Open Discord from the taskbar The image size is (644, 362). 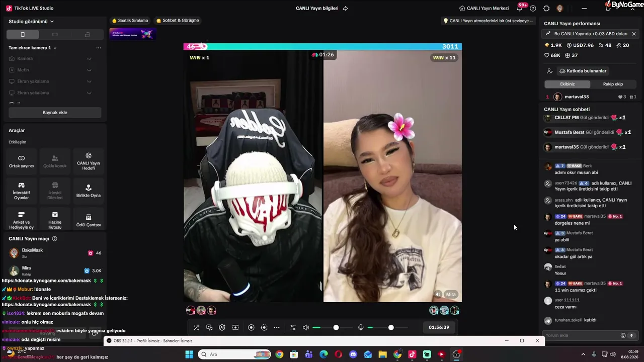pyautogui.click(x=353, y=354)
